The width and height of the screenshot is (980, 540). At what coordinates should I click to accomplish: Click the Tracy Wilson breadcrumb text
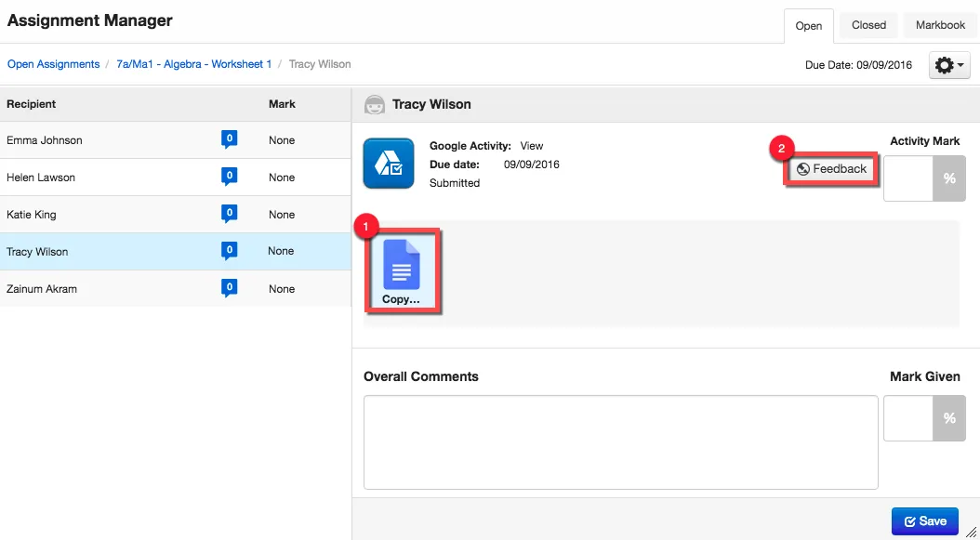click(320, 64)
